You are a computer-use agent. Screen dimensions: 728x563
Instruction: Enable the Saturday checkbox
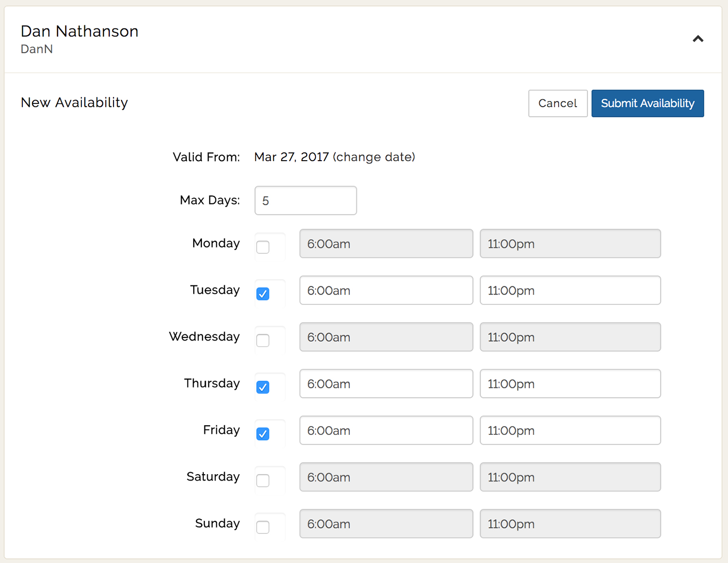[263, 480]
